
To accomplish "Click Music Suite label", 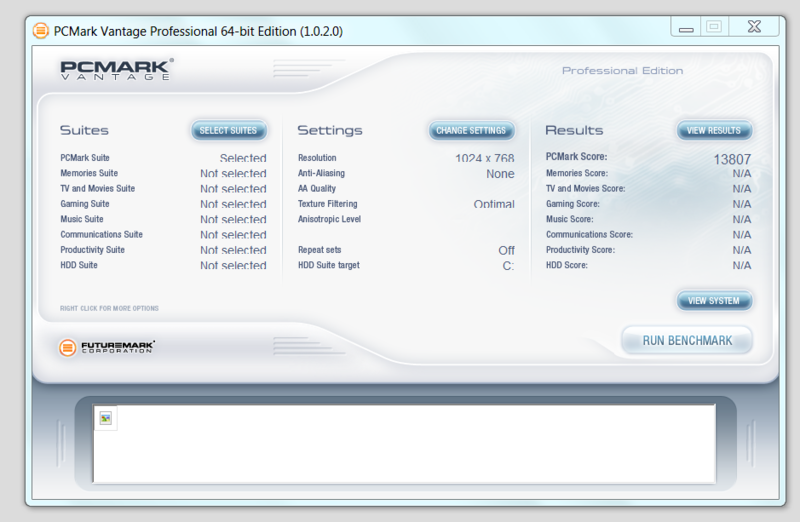I will pyautogui.click(x=82, y=219).
